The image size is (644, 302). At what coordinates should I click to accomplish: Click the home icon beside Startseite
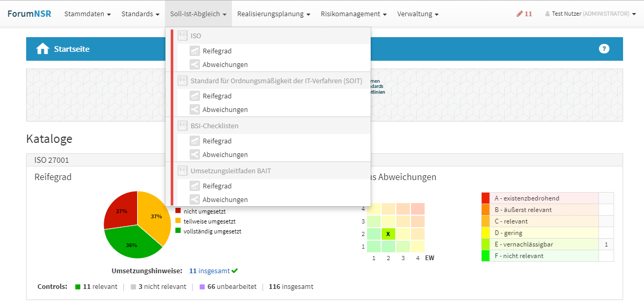click(42, 49)
